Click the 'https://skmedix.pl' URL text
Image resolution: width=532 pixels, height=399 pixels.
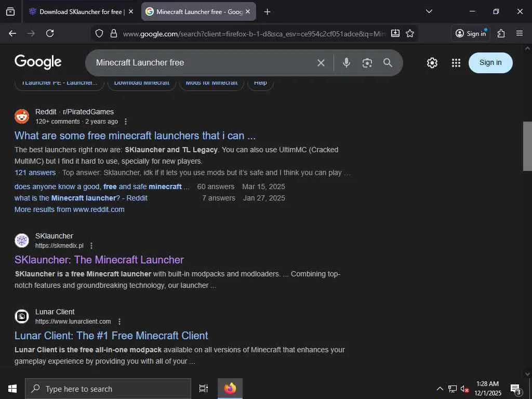(x=59, y=246)
